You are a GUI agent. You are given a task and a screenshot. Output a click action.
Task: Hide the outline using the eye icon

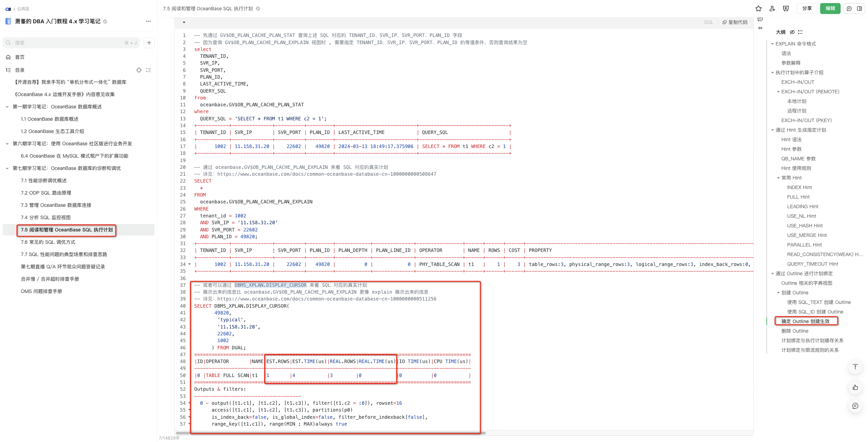click(x=792, y=32)
